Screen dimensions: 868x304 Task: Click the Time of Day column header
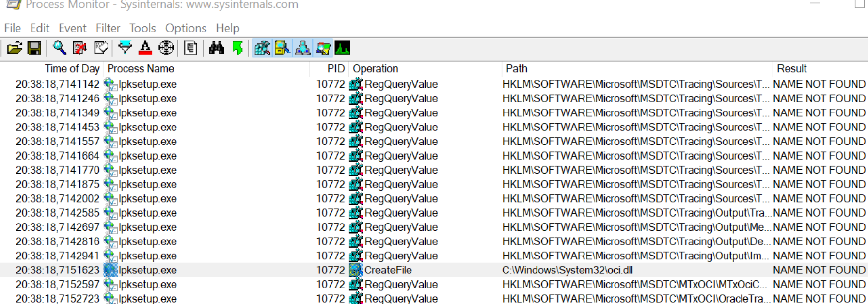click(52, 69)
